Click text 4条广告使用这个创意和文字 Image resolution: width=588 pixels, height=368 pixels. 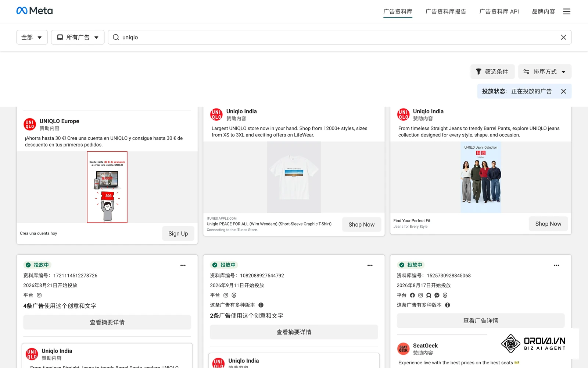(x=60, y=306)
